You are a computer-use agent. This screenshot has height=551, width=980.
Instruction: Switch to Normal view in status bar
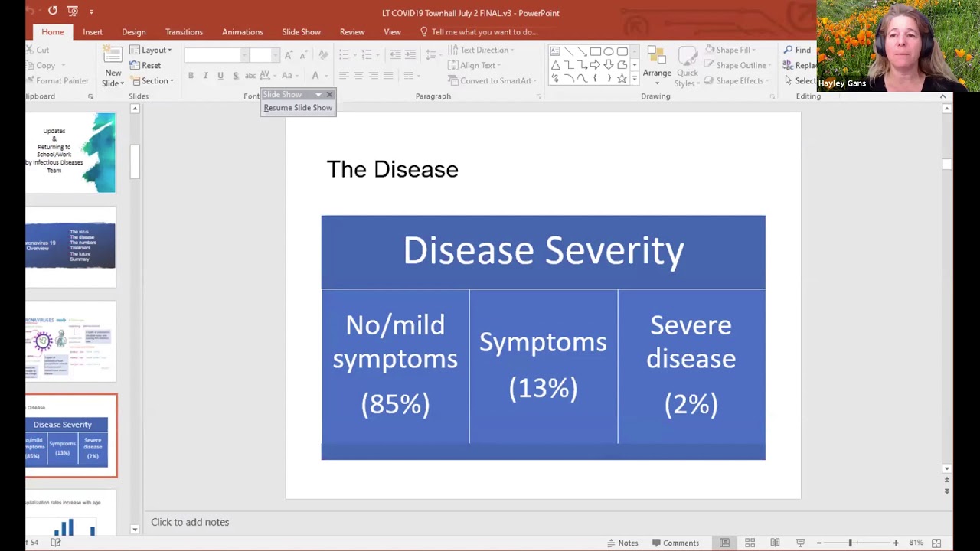click(x=724, y=543)
